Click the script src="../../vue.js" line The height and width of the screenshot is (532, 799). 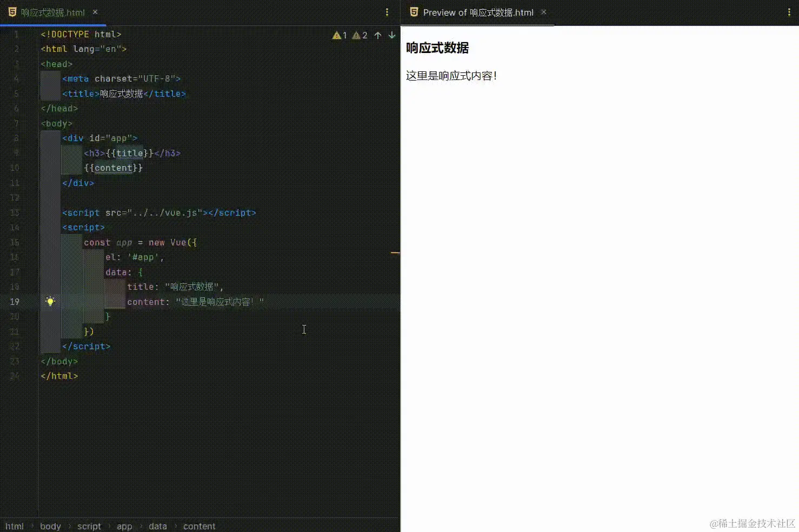159,212
